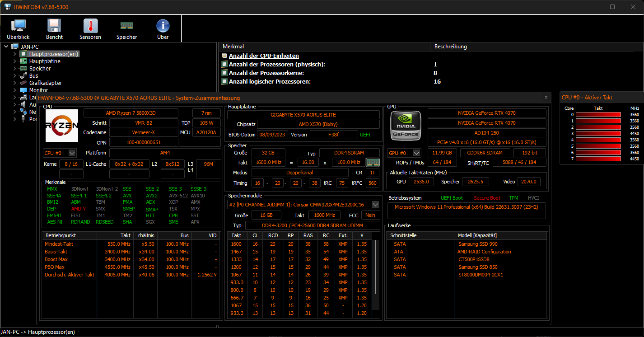Expand the Hauptprozessor(en) tree node
This screenshot has height=337, width=644.
14,54
